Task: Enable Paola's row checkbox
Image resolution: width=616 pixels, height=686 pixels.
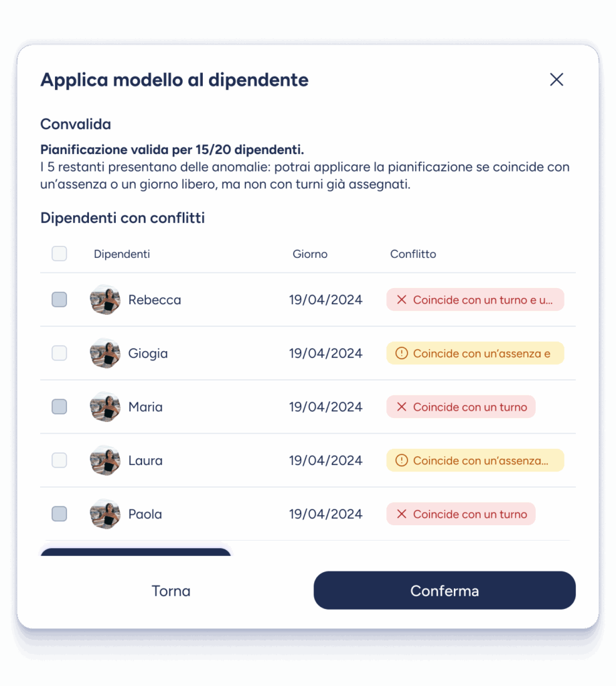Action: click(60, 514)
